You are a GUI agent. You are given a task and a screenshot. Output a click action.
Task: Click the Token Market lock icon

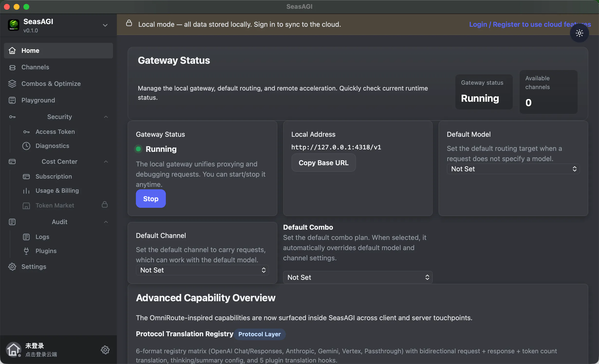105,204
